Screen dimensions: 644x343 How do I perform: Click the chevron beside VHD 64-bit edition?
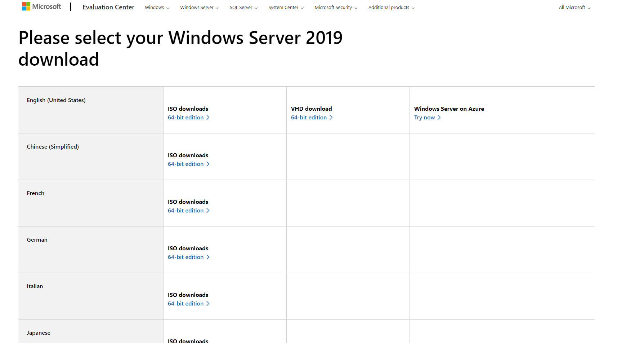tap(331, 117)
